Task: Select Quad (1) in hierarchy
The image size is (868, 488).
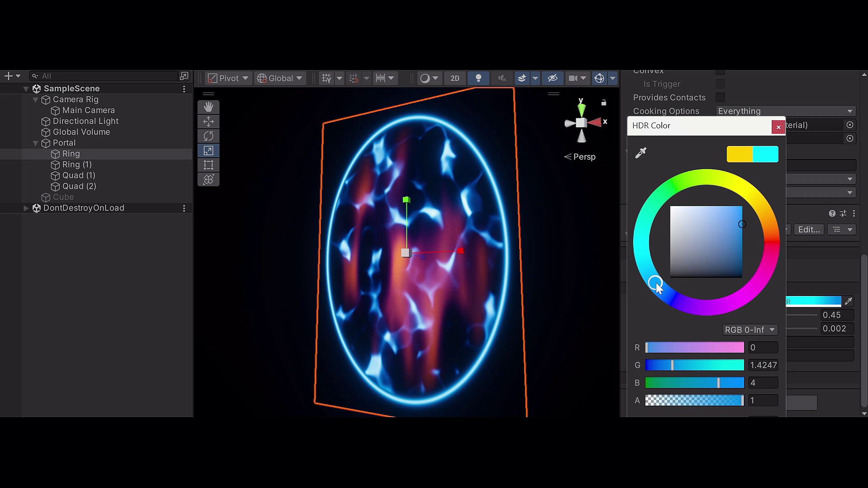Action: pos(79,176)
